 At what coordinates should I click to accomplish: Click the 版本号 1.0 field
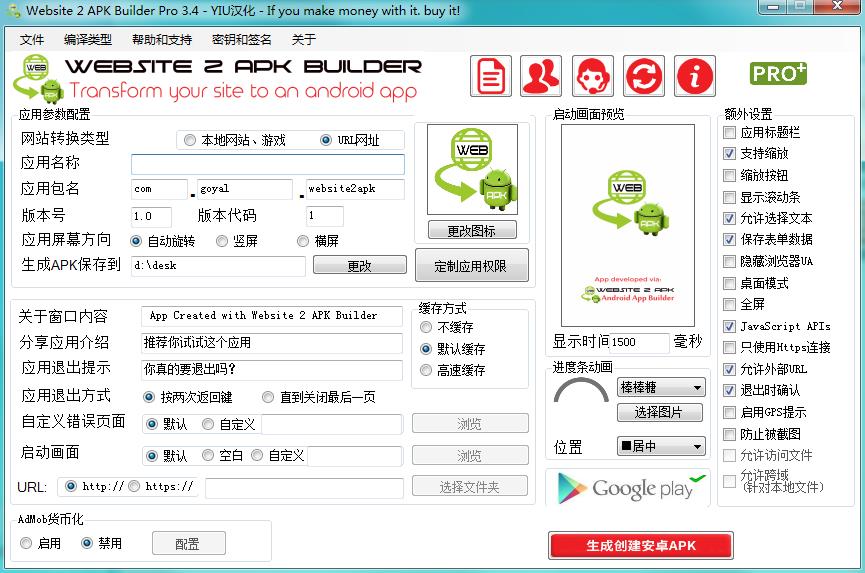151,216
